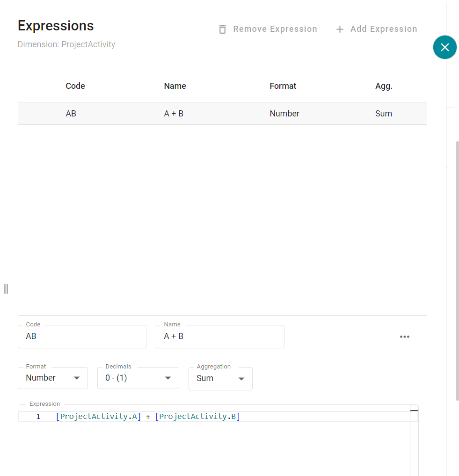Screen dimensions: 459x476
Task: Close the Expressions panel with teal X
Action: click(x=444, y=47)
